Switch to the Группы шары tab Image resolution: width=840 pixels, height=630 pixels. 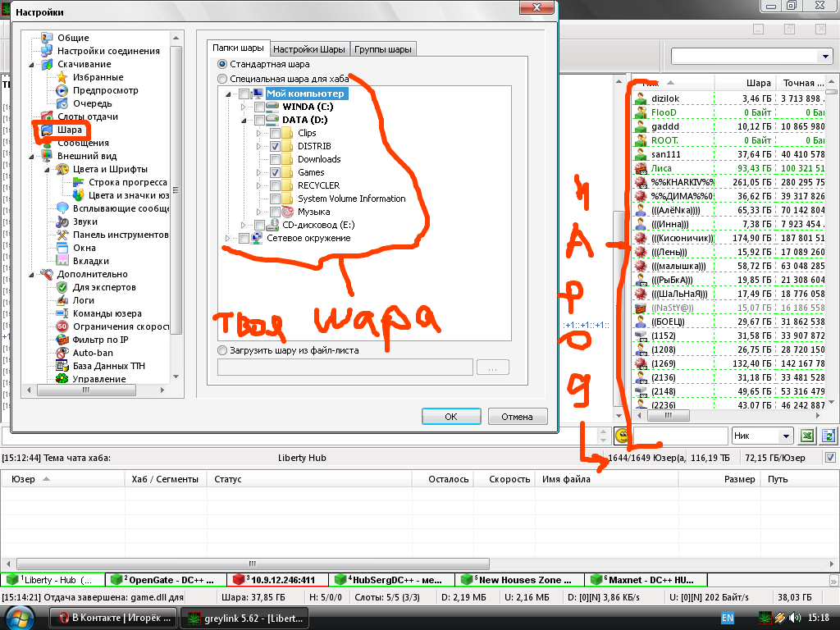pos(383,49)
